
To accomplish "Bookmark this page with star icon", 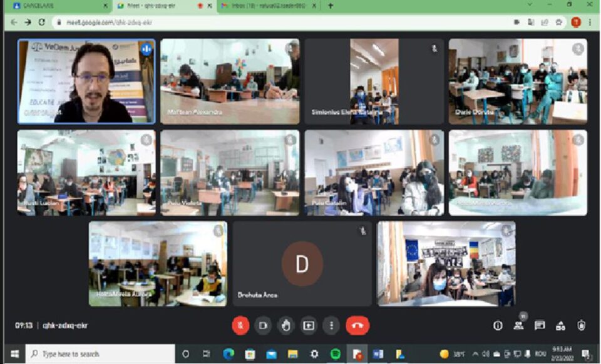I will [559, 22].
